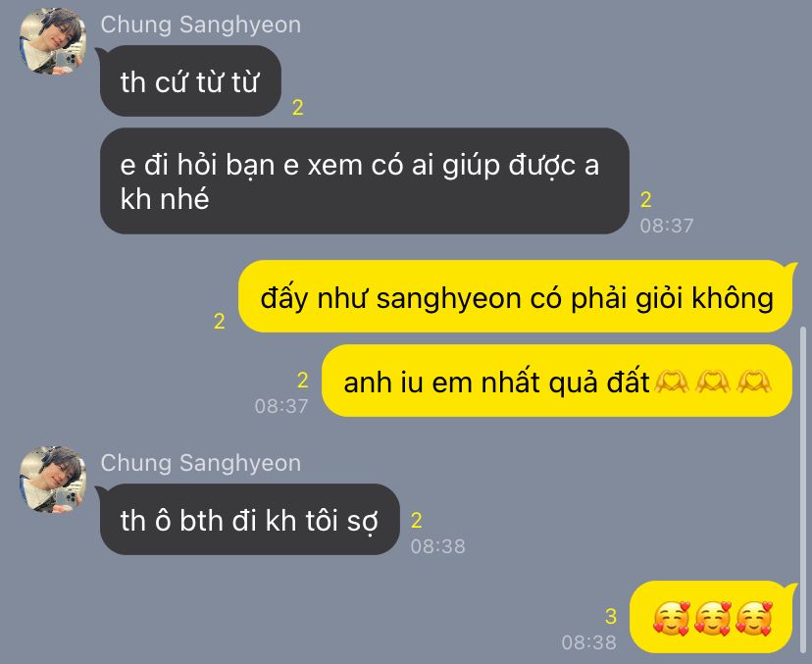Open Chung Sanghyeon's lower profile avatar
812x664 pixels.
coord(53,479)
